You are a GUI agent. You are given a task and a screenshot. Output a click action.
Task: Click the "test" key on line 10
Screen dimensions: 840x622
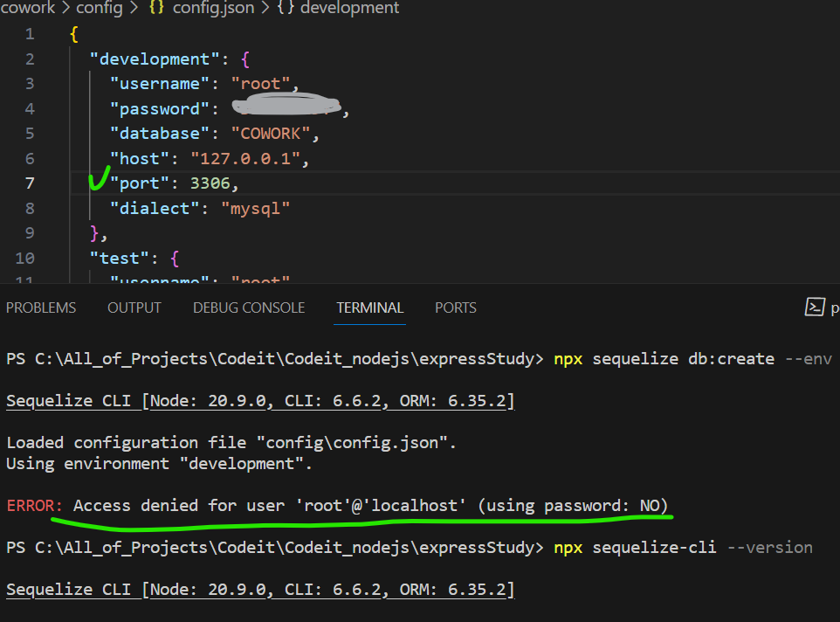click(120, 259)
